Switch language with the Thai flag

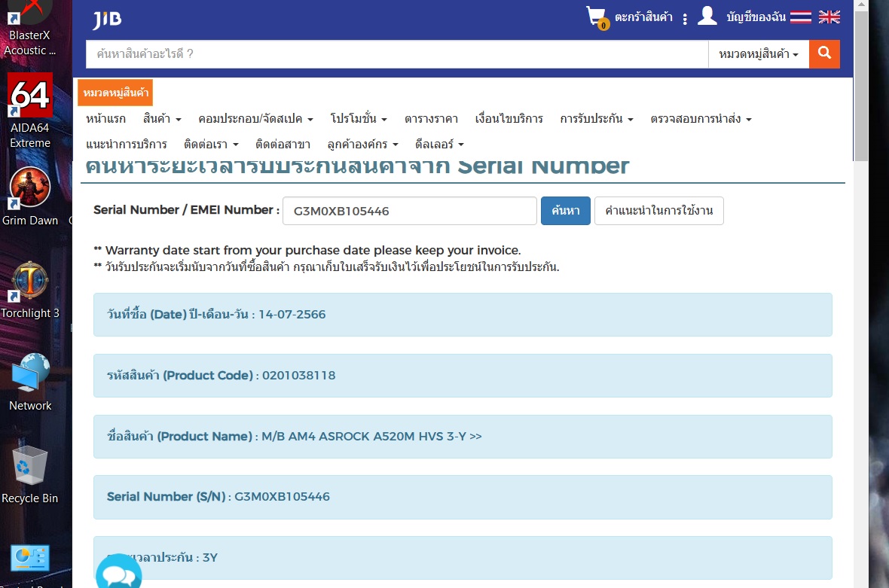[x=801, y=17]
